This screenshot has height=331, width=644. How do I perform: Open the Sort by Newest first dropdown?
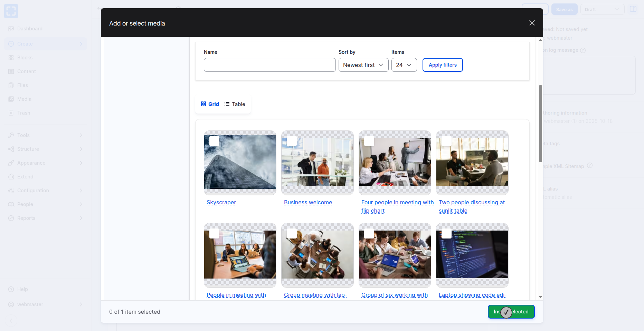363,65
